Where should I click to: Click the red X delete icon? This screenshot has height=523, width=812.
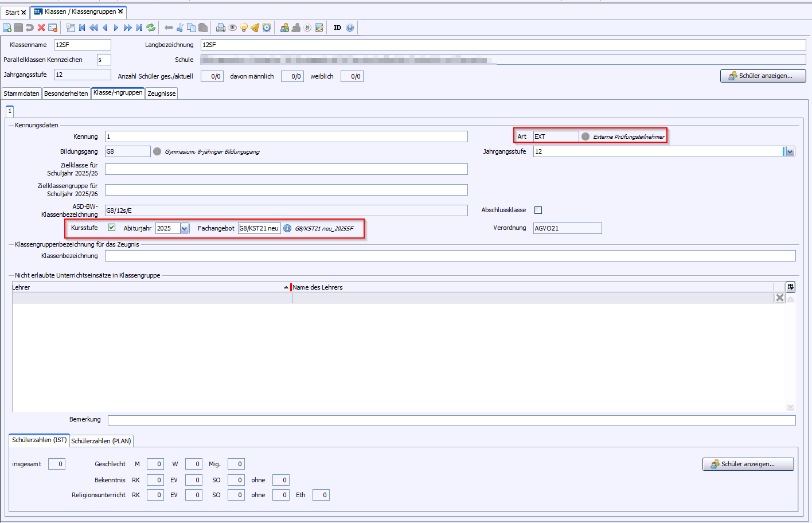41,28
